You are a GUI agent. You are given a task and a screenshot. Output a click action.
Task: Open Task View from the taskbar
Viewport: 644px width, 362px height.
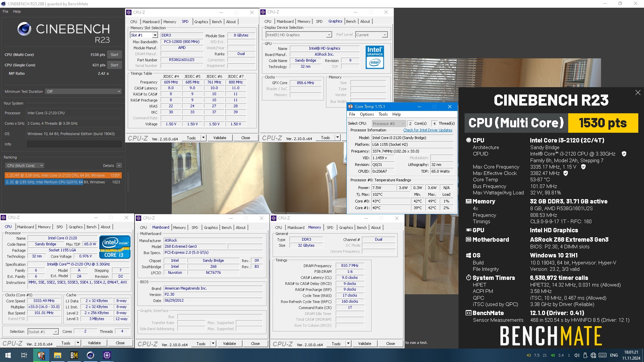coord(24,355)
